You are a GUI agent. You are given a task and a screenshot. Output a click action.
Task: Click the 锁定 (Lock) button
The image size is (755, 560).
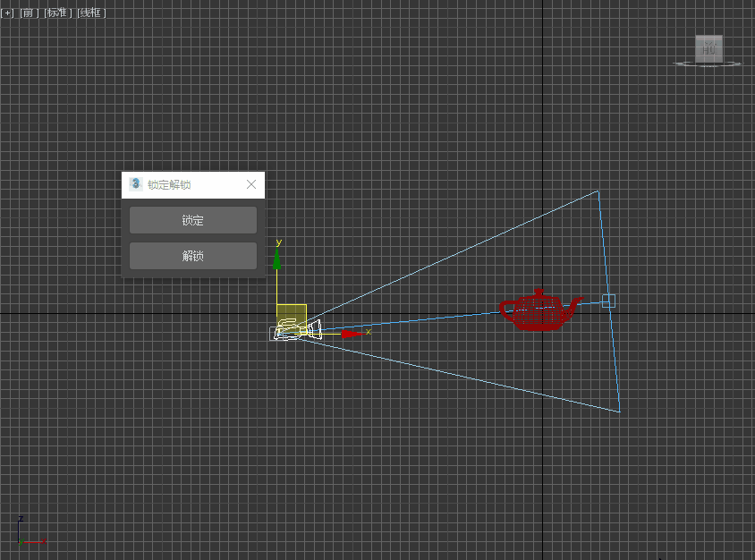193,220
